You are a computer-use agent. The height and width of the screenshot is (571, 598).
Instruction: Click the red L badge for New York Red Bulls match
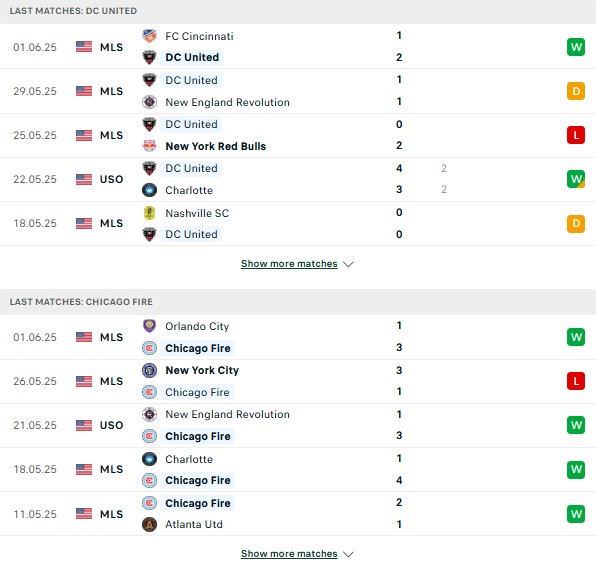tap(576, 135)
